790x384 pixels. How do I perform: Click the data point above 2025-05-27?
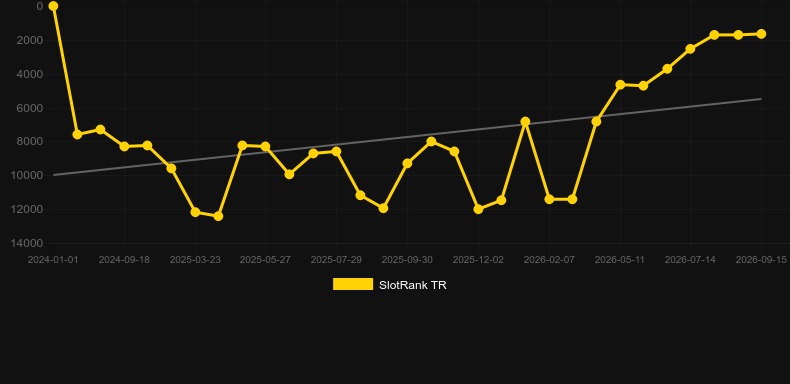click(266, 147)
